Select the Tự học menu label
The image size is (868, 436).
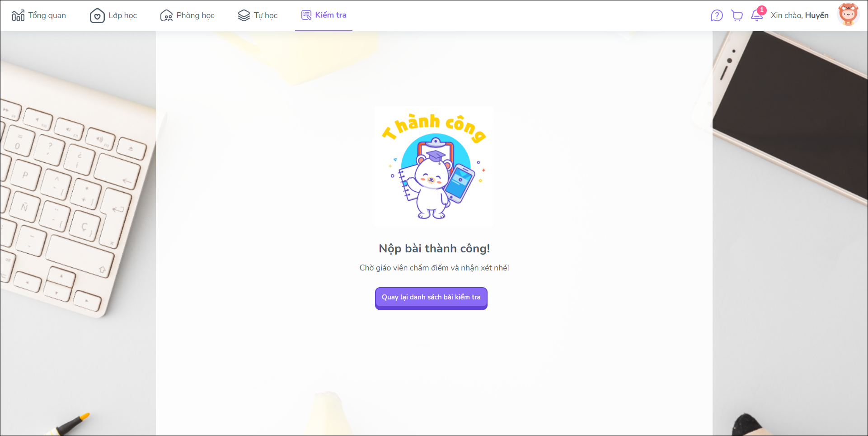(266, 15)
